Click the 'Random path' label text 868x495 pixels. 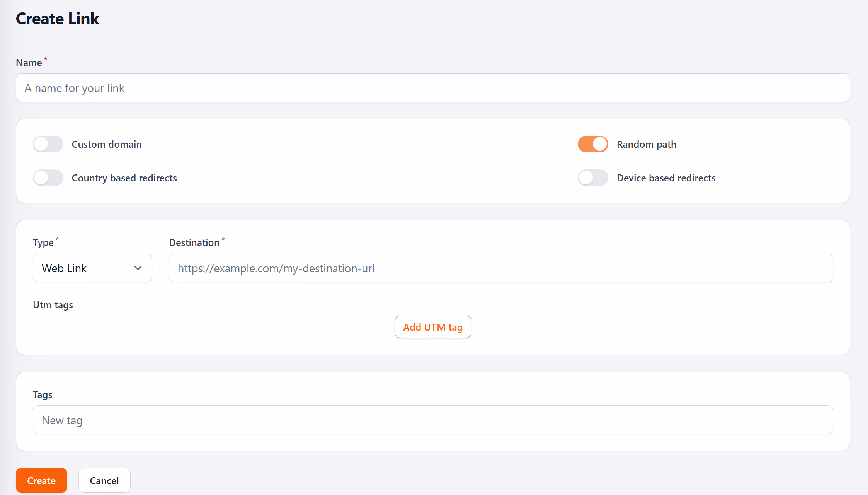click(x=646, y=144)
